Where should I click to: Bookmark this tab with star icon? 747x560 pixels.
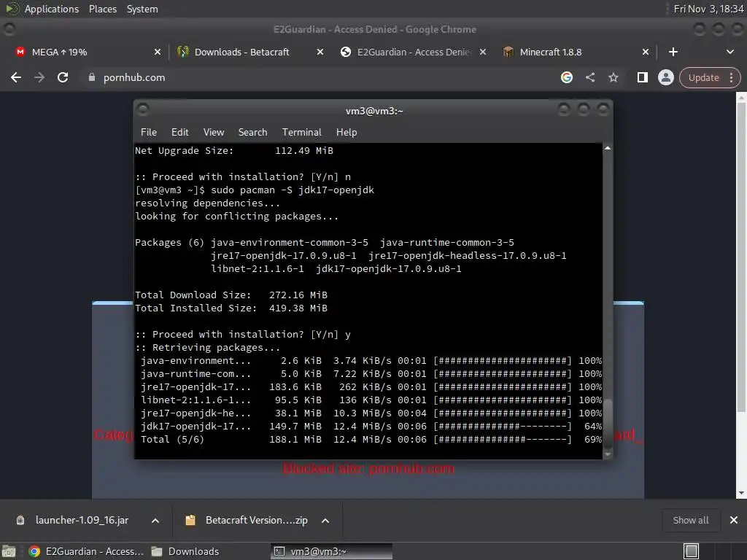click(x=613, y=77)
